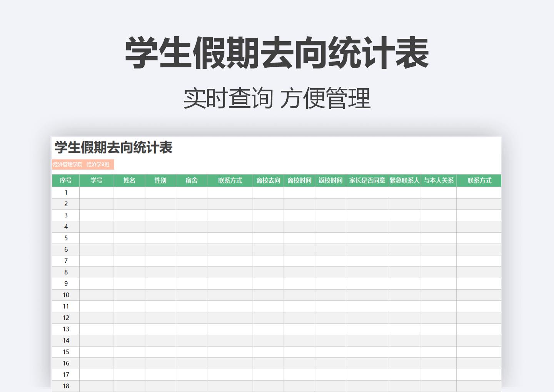Select the 离校去向 column header

click(x=269, y=179)
